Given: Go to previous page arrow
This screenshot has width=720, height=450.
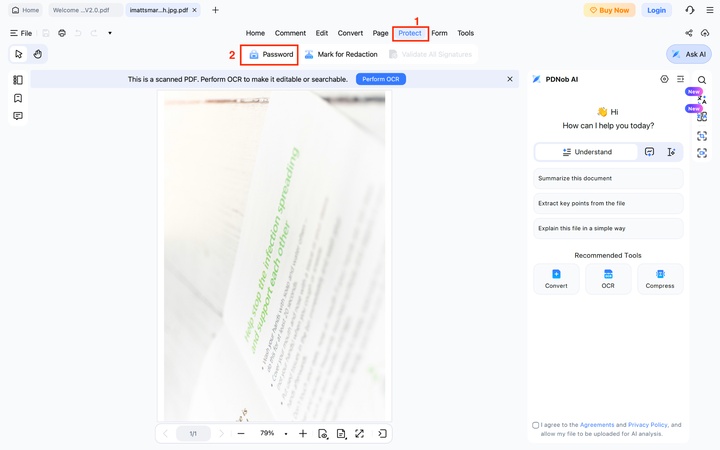Looking at the screenshot, I should click(165, 433).
